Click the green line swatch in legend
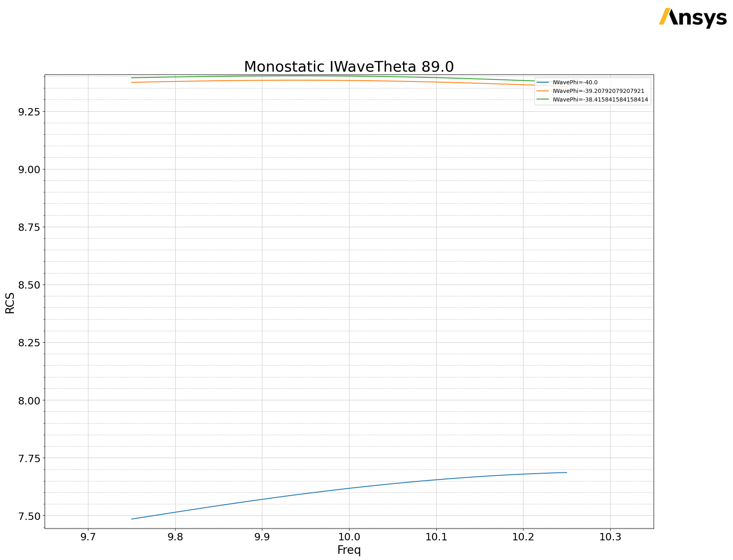The width and height of the screenshot is (733, 560). (x=543, y=99)
